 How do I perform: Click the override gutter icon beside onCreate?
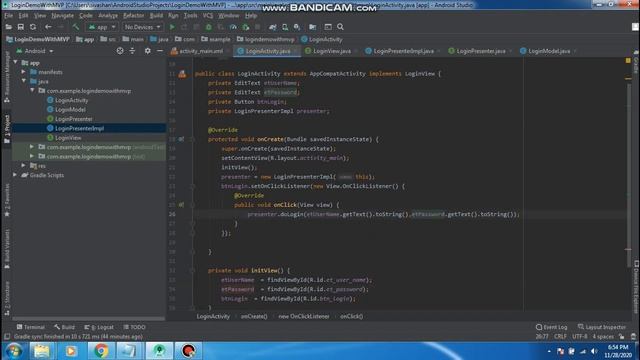181,139
